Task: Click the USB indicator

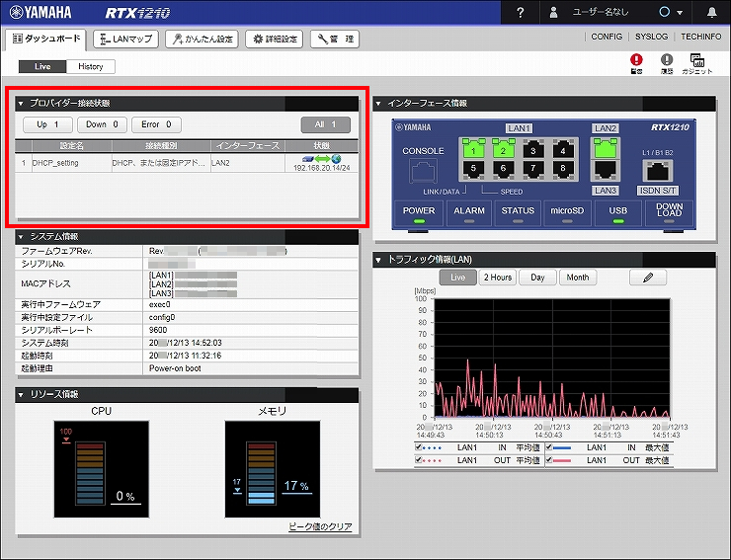Action: [617, 213]
